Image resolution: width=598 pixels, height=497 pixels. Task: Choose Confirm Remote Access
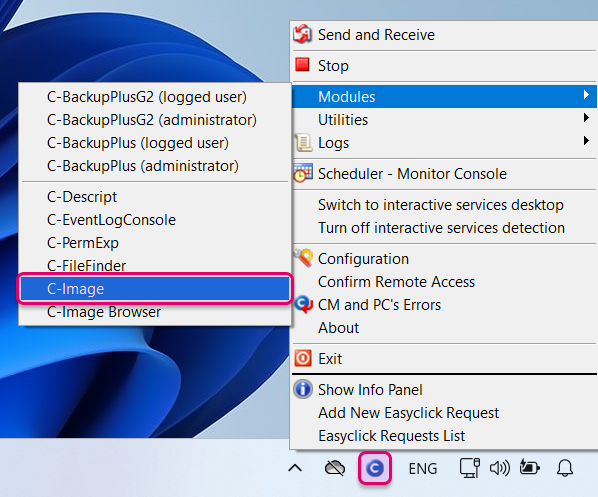pos(397,281)
